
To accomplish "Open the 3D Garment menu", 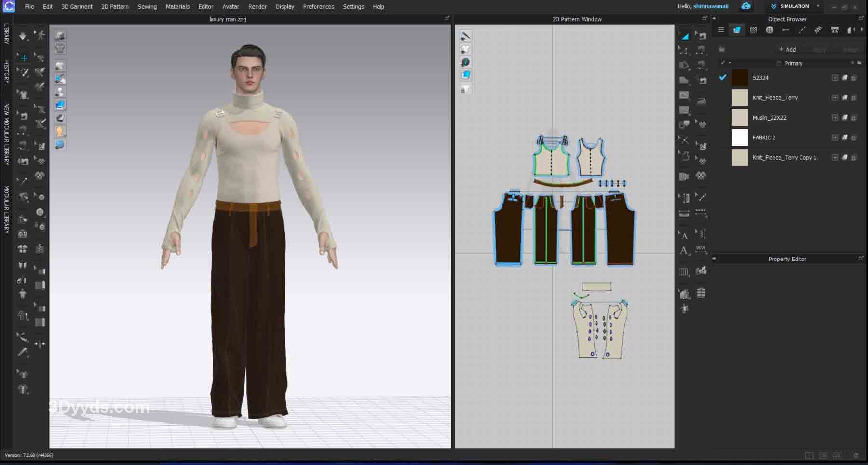I will tap(77, 7).
